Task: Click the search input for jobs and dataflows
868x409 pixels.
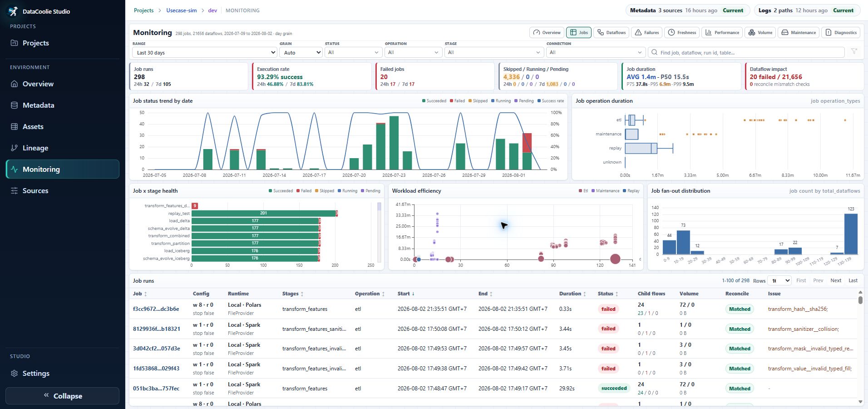Action: pos(746,53)
